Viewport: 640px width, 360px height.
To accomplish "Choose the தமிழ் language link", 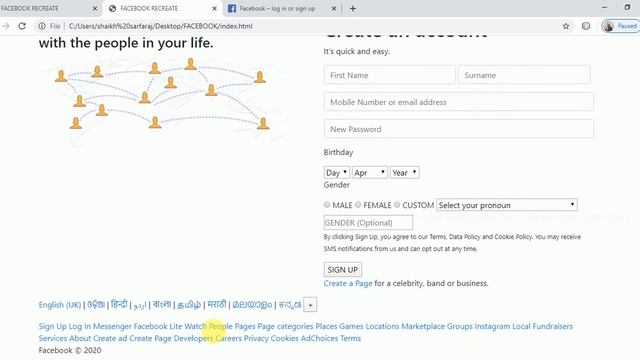I will pyautogui.click(x=189, y=305).
